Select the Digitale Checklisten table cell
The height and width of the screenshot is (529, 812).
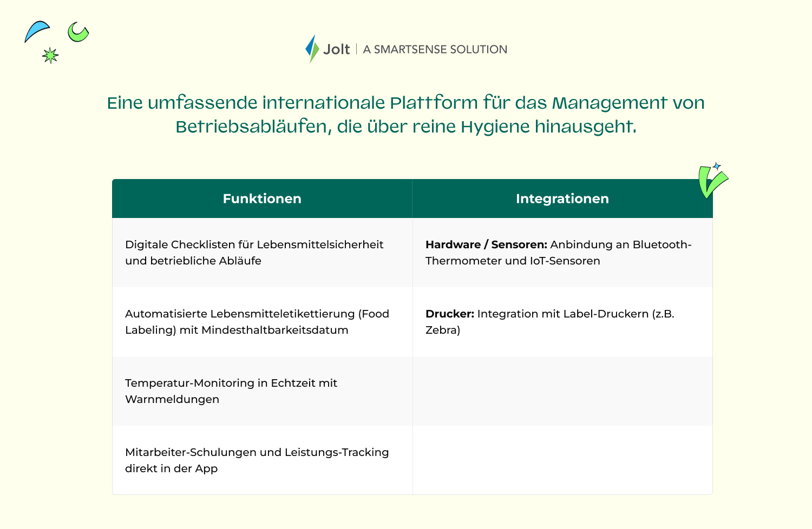click(x=254, y=253)
